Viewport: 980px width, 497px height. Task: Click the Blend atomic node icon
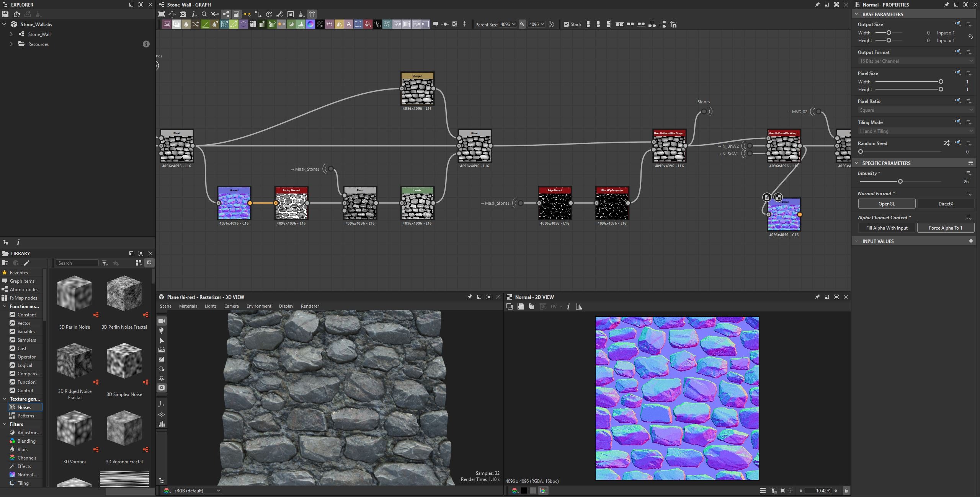click(176, 24)
